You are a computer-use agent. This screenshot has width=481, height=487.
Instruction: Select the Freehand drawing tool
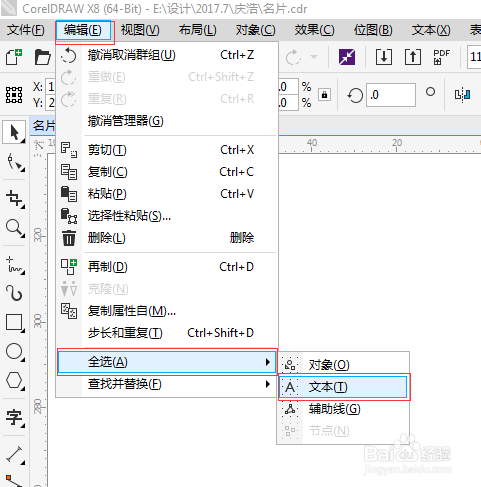click(x=15, y=265)
